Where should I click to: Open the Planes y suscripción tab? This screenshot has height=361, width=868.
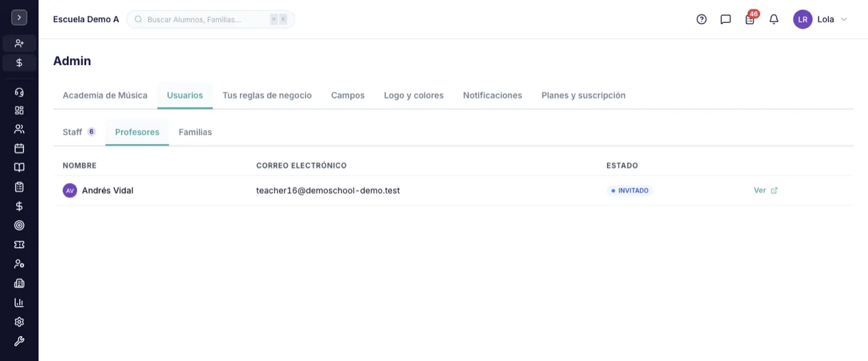(583, 96)
